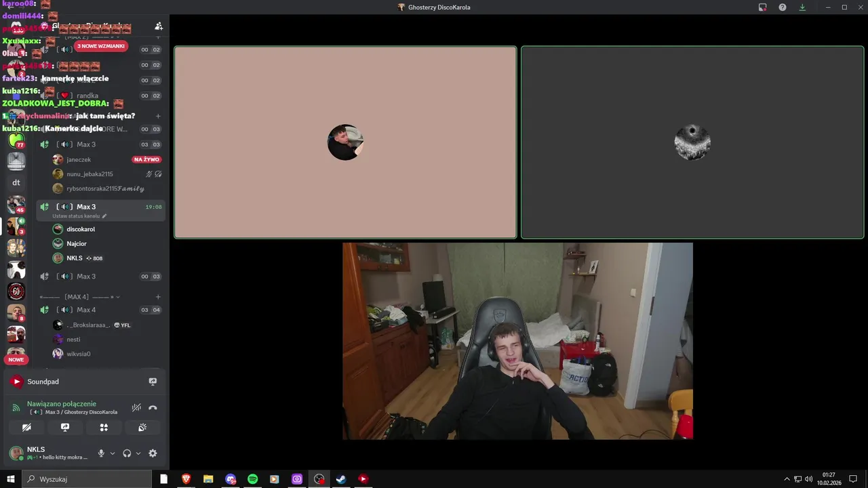The height and width of the screenshot is (488, 868).
Task: Open user settings gear
Action: (153, 453)
